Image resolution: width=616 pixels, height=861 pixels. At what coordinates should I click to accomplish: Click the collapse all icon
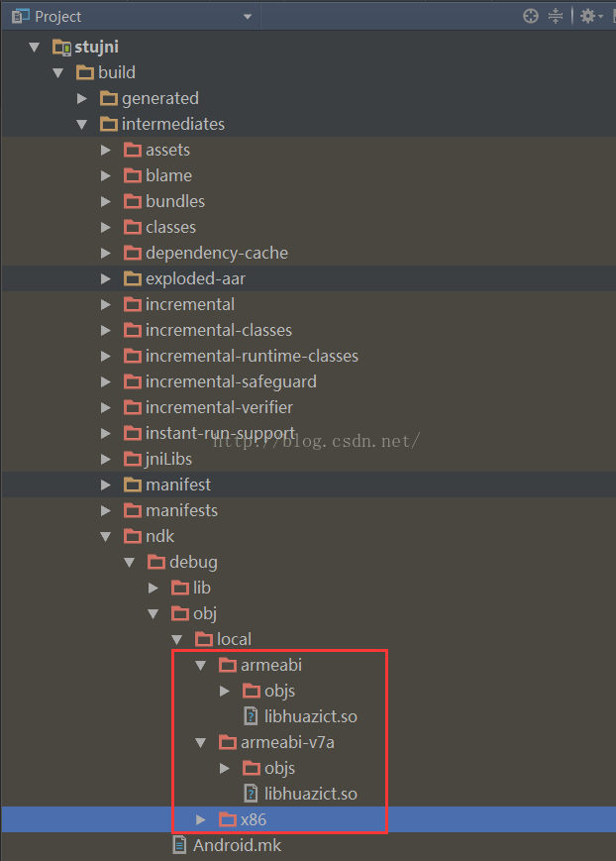(x=556, y=16)
